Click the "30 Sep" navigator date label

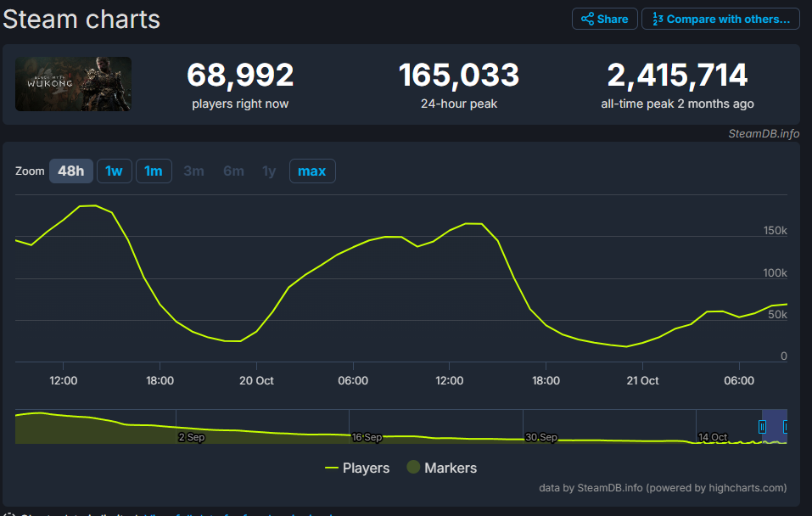point(541,437)
